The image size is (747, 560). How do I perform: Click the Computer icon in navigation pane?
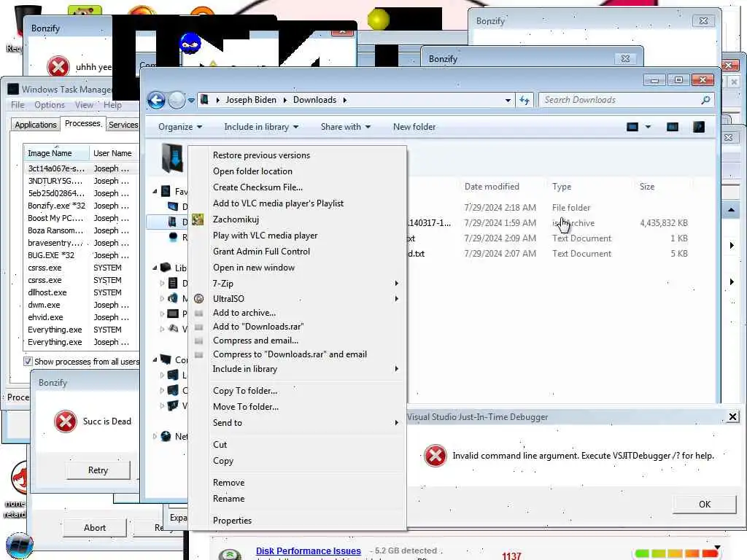pos(166,359)
